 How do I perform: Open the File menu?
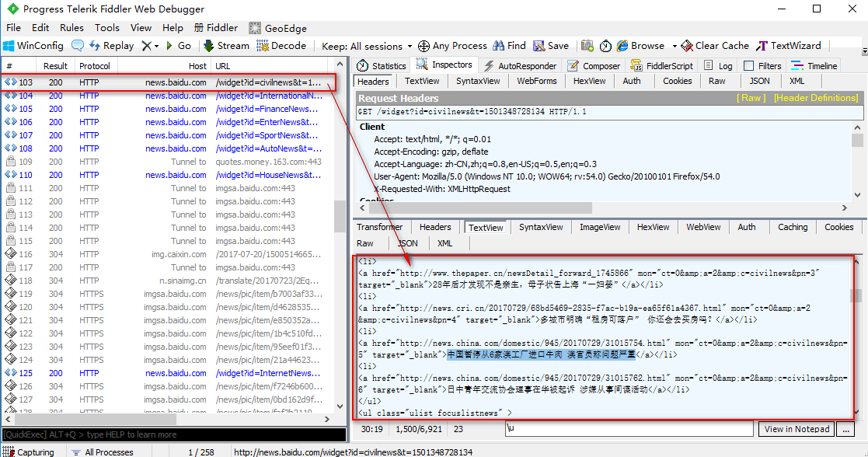pyautogui.click(x=13, y=28)
